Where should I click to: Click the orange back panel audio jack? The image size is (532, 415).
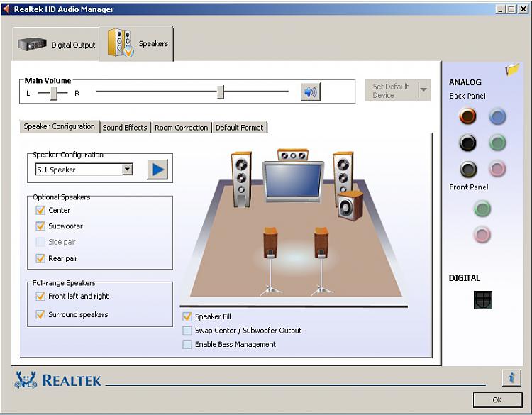click(468, 116)
